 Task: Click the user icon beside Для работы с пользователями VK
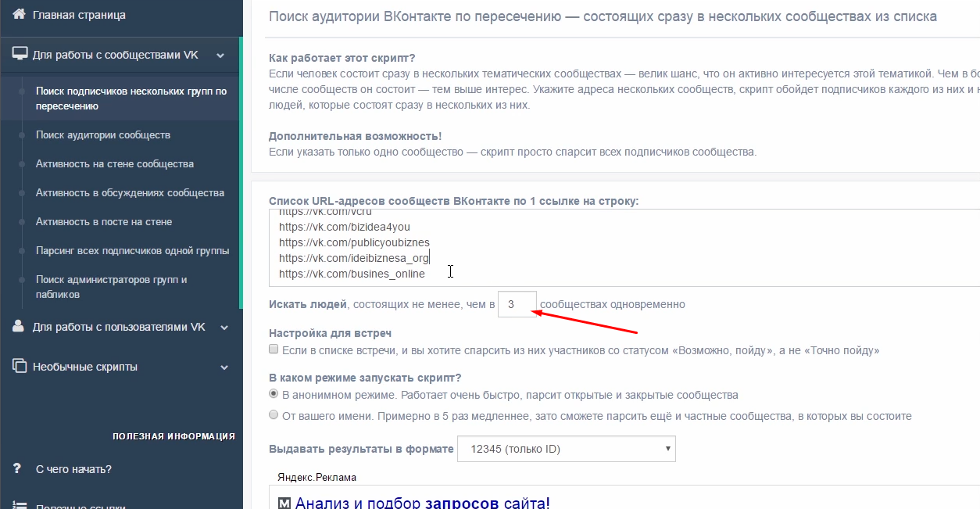19,327
